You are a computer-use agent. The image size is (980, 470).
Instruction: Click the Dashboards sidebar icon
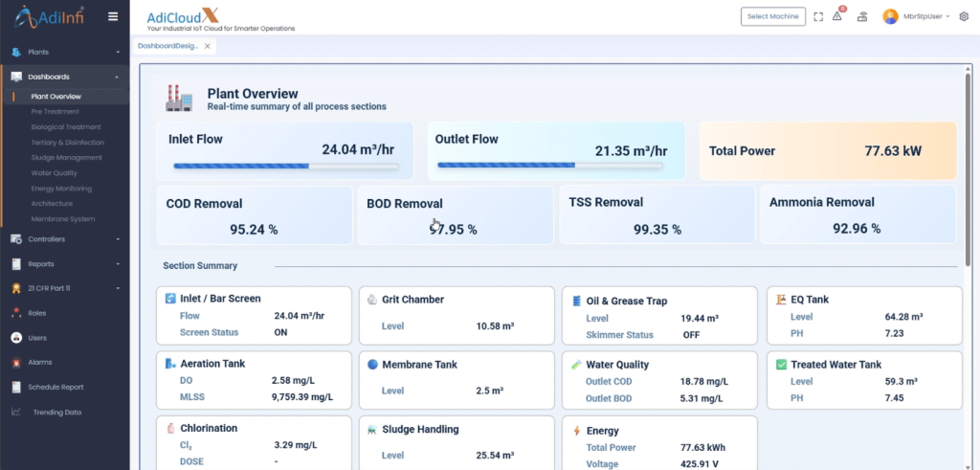[16, 77]
